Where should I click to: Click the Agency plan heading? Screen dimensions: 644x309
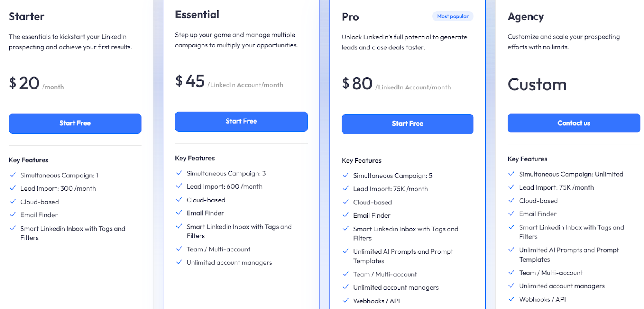(525, 17)
